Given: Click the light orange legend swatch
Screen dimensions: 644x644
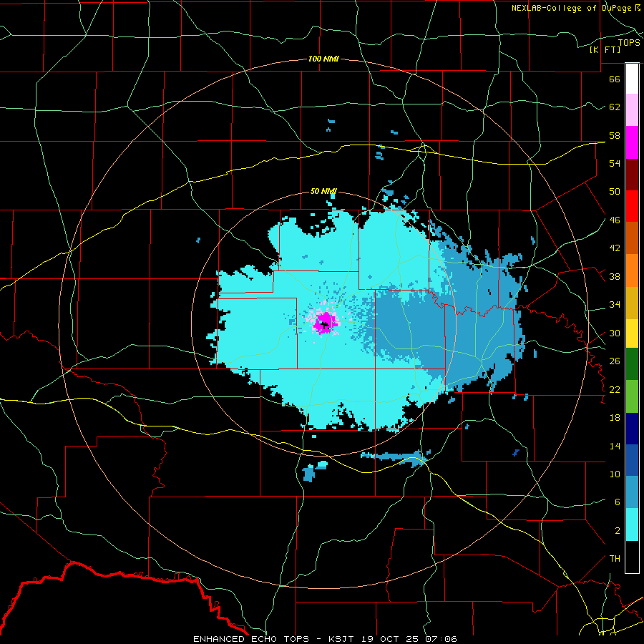Looking at the screenshot, I should coord(632,270).
